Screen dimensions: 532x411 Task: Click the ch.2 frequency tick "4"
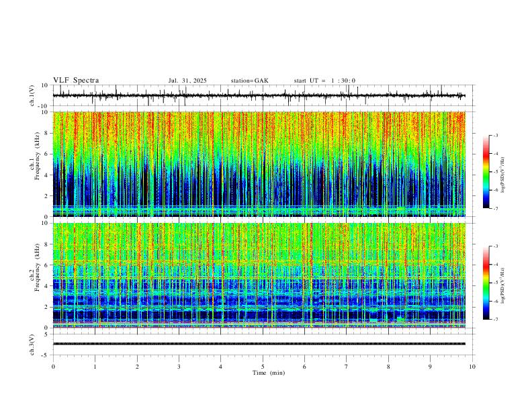[x=46, y=286]
